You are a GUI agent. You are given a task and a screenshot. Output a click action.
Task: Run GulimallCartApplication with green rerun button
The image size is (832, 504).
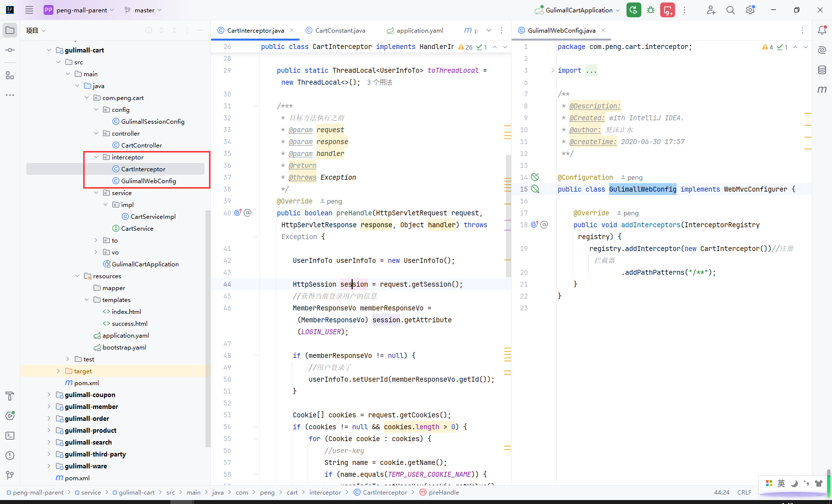coord(633,10)
